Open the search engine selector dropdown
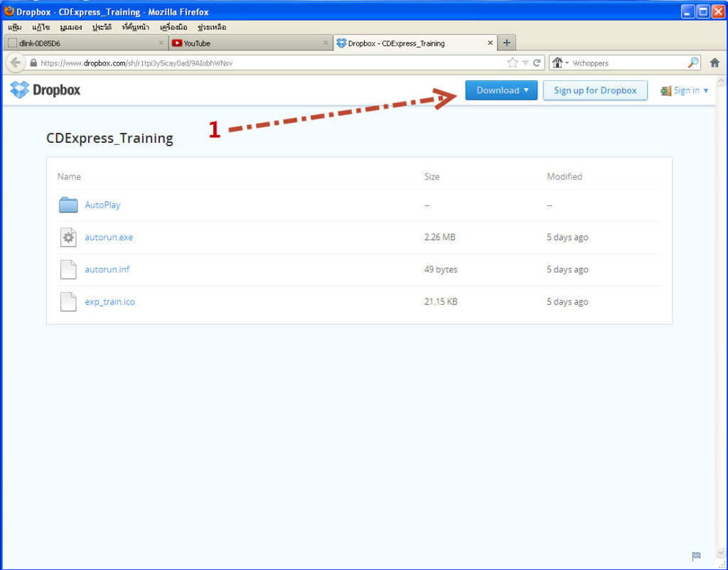728x570 pixels. pyautogui.click(x=560, y=63)
